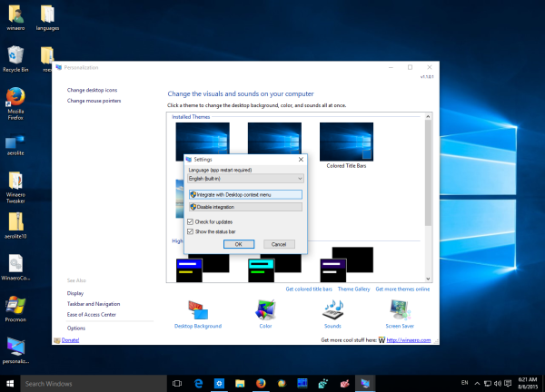
Task: Open the winaero user folder on desktop
Action: [15, 17]
